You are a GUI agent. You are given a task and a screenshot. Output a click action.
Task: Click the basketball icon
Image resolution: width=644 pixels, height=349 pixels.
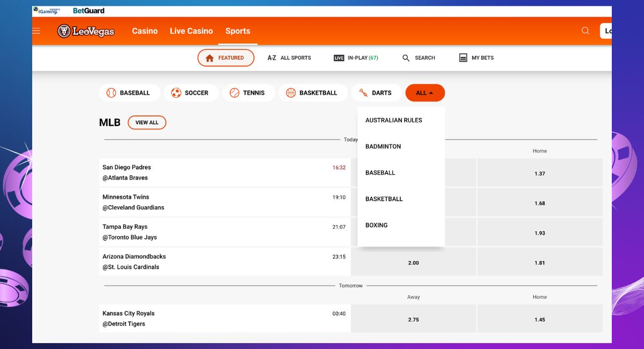(x=291, y=93)
